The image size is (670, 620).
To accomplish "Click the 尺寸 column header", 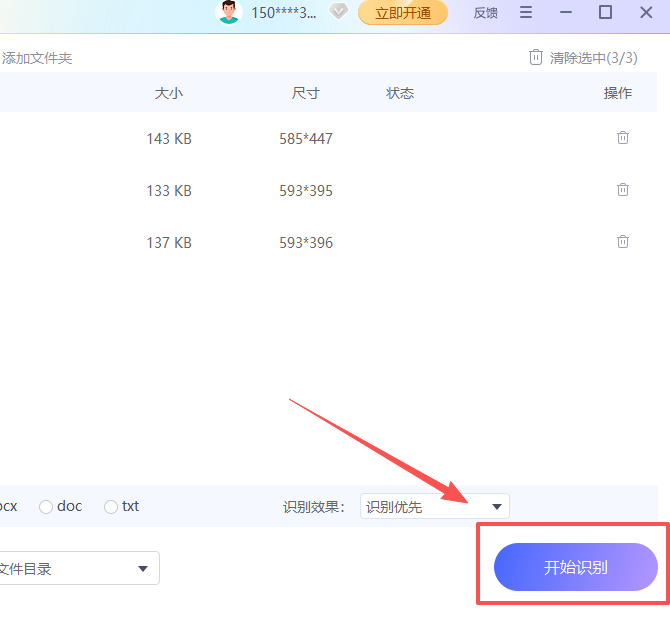I will (306, 93).
